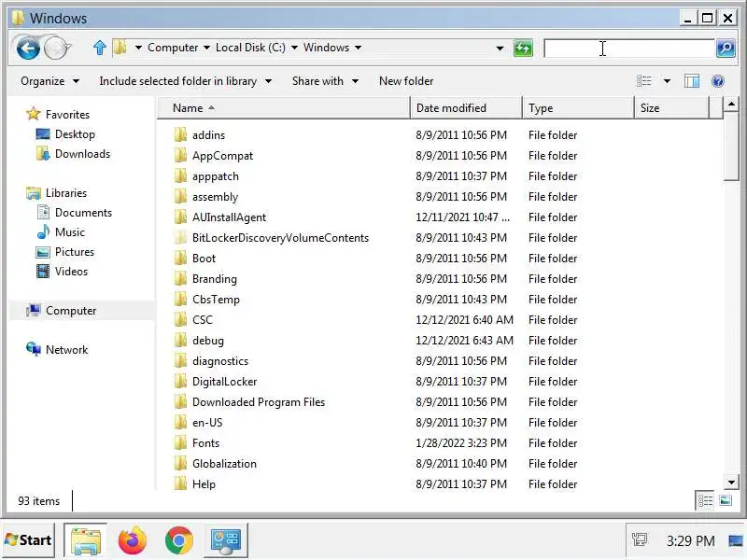Screen dimensions: 747x560
Task: Select the Downloaded Program Files folder
Action: (x=259, y=402)
